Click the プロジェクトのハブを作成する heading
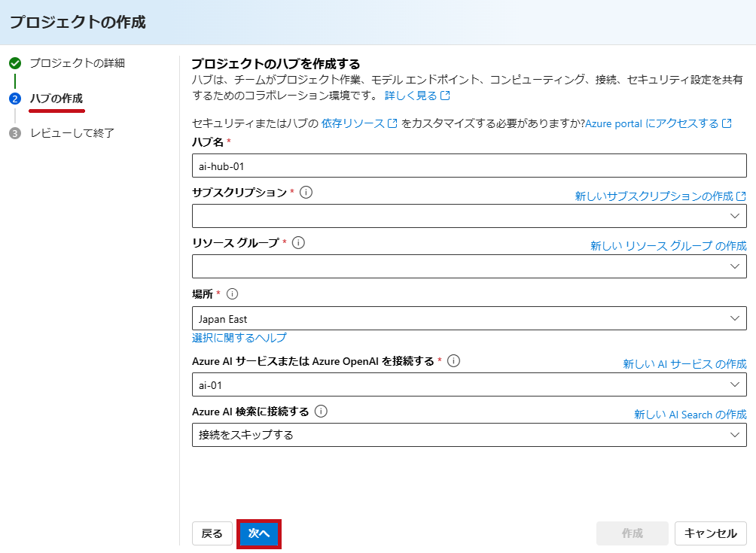Viewport: 756px width, 553px height. [x=276, y=64]
